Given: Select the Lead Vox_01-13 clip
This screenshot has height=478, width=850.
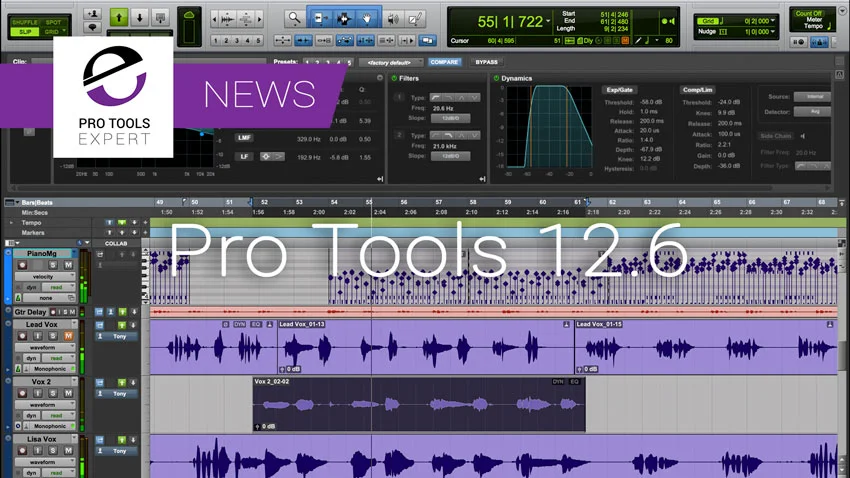Looking at the screenshot, I should (426, 347).
